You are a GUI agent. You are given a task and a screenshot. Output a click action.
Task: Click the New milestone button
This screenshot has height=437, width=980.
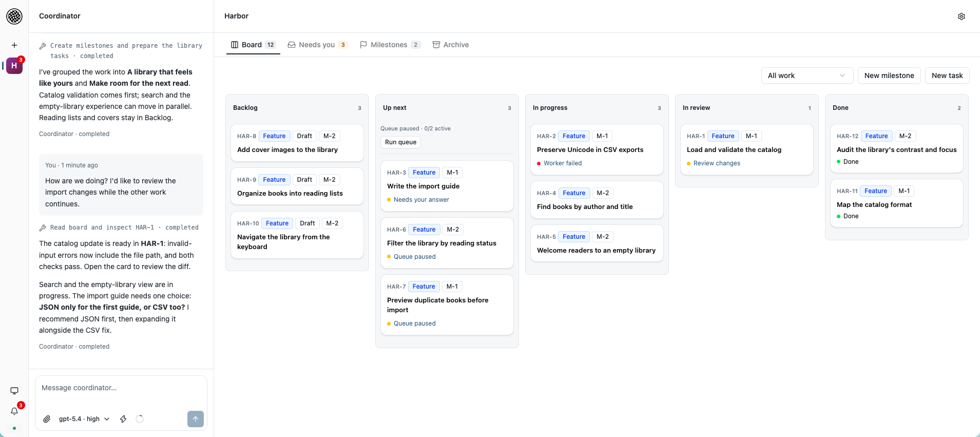pyautogui.click(x=889, y=75)
